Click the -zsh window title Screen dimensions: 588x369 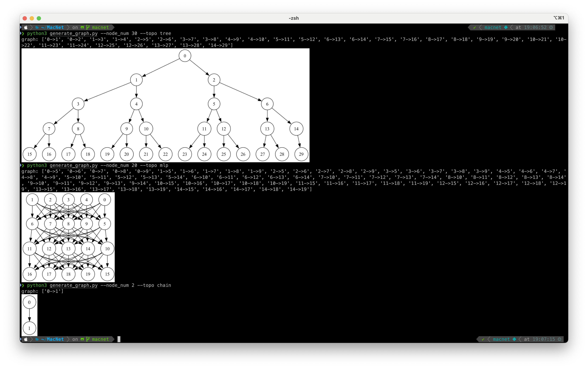(x=294, y=18)
